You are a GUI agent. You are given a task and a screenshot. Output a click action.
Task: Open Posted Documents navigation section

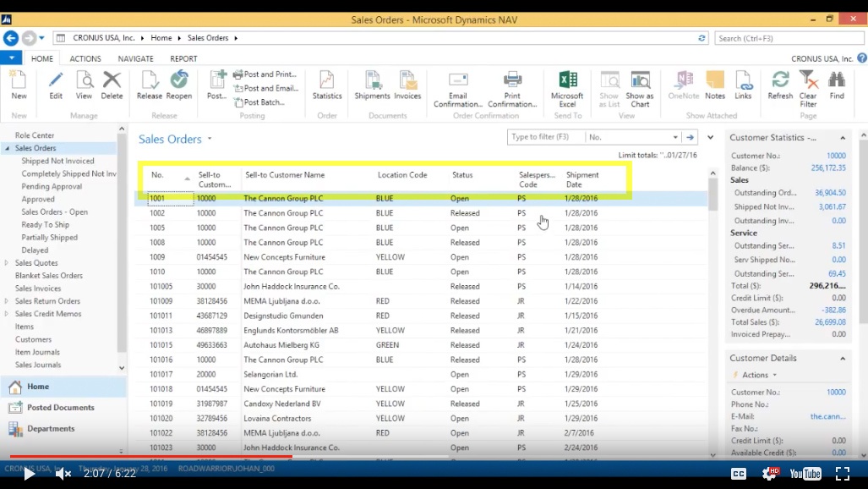[x=61, y=408]
